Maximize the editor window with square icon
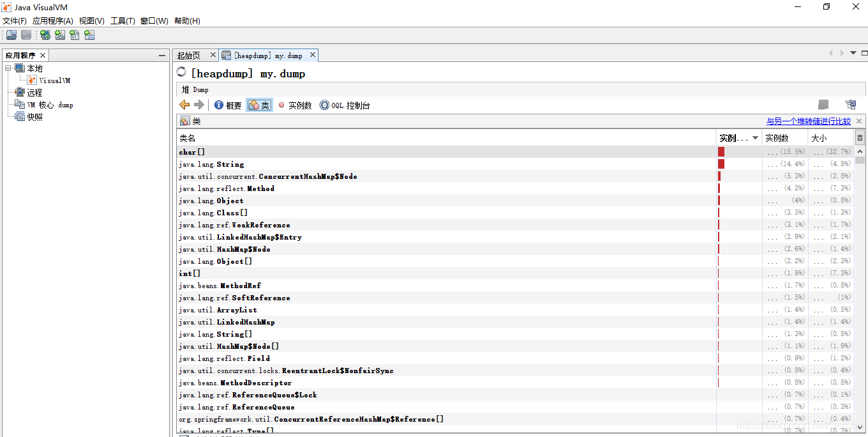Viewport: 868px width, 437px height. point(864,53)
